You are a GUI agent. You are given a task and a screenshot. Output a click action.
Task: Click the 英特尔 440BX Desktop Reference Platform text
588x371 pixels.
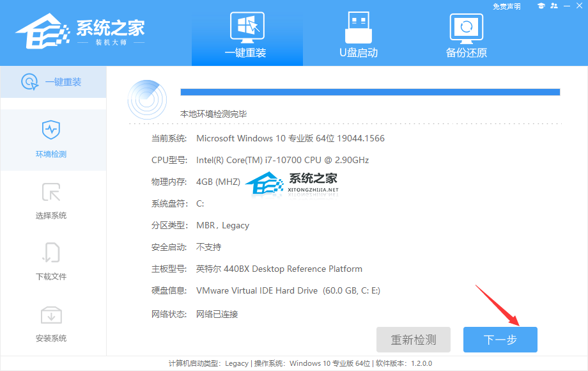[279, 269]
